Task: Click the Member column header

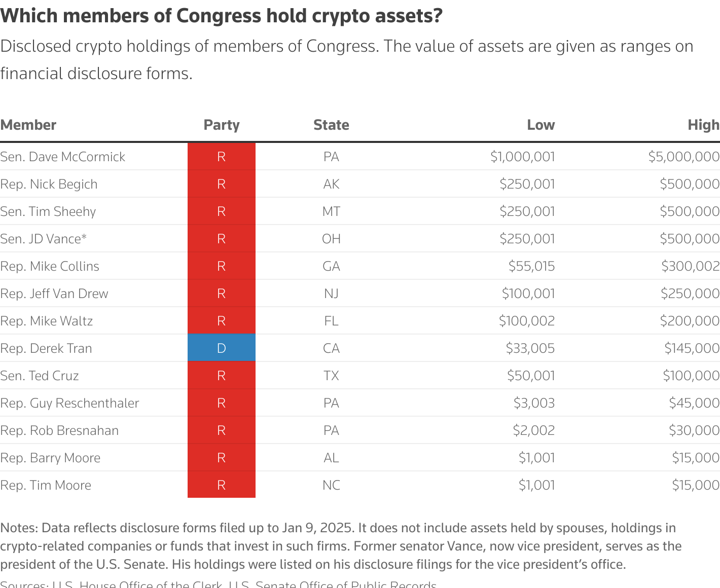Action: (28, 125)
